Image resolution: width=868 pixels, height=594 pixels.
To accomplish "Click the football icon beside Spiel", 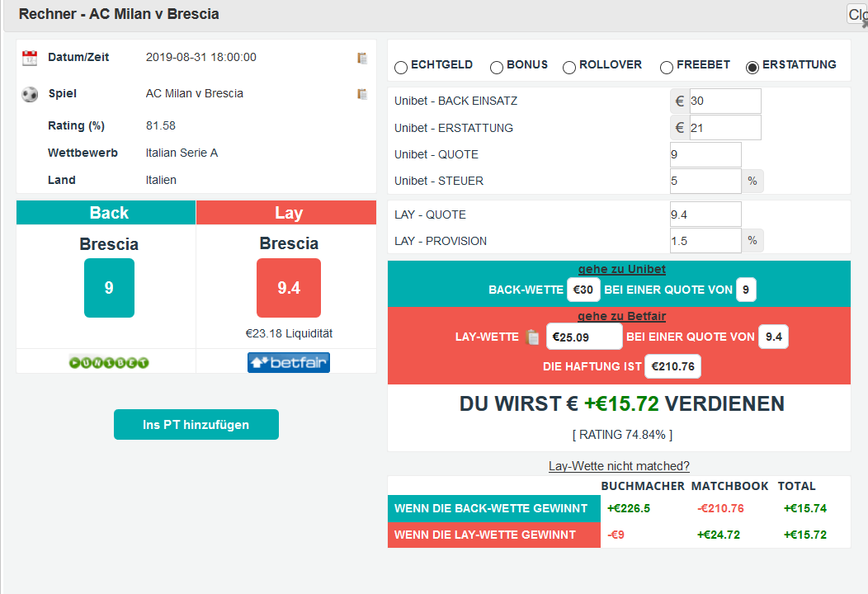I will (x=30, y=94).
